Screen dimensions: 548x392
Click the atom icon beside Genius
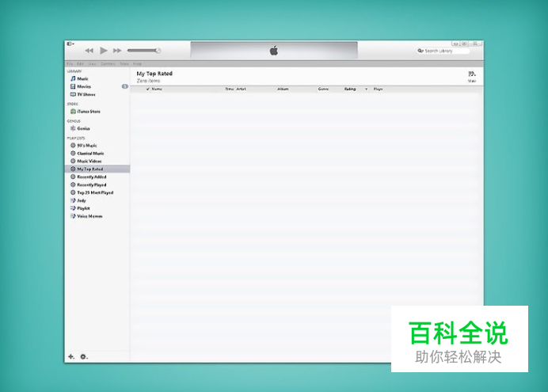click(73, 128)
